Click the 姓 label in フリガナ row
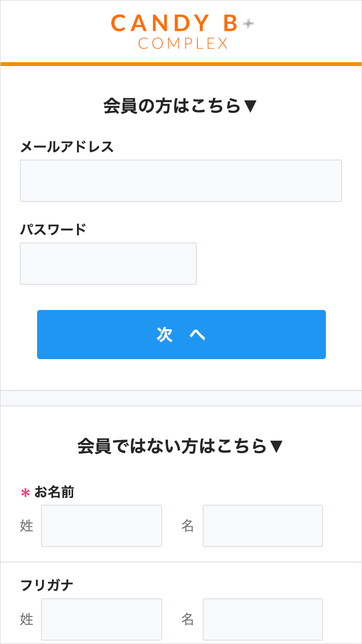362x644 pixels. coord(26,619)
